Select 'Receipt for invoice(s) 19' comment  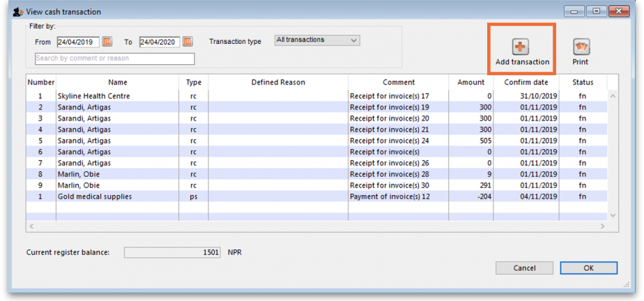point(390,107)
